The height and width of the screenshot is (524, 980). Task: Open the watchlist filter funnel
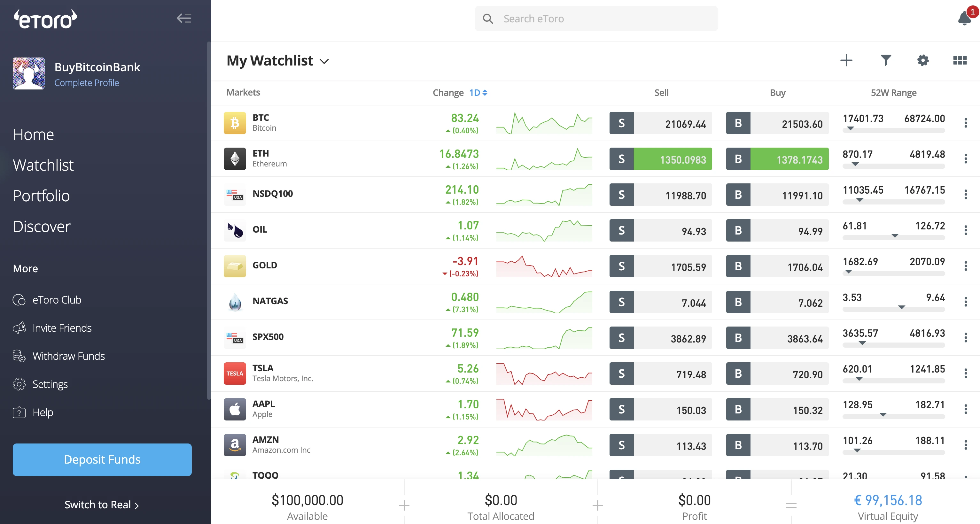coord(886,60)
